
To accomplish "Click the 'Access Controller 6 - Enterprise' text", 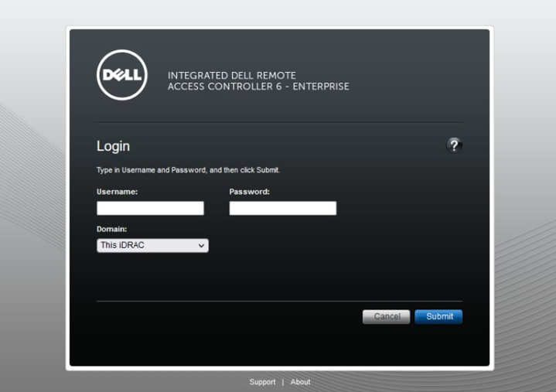I will [x=258, y=87].
